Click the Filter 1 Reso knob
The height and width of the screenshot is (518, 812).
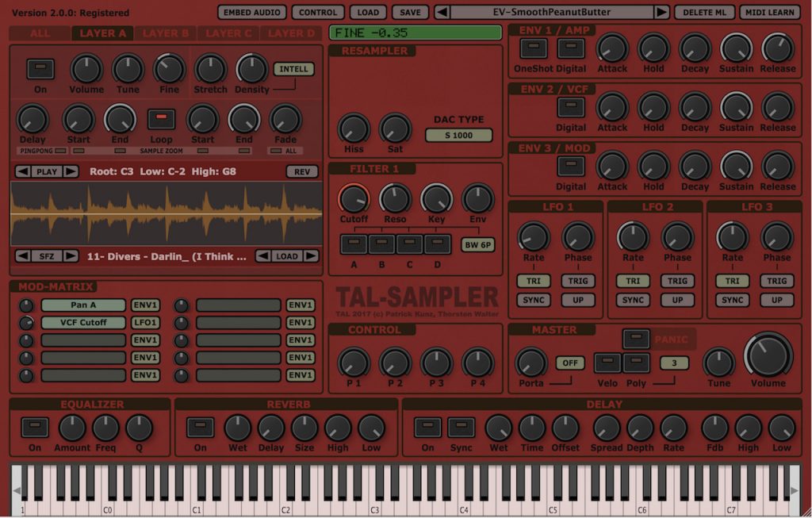tap(395, 199)
